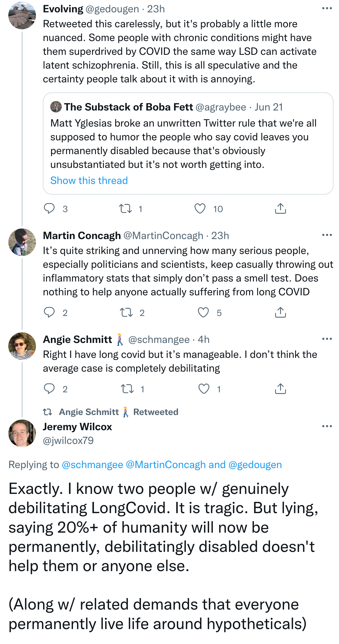Like Martin Concagh's tweet
Viewport: 339px width, 644px height.
tap(203, 313)
